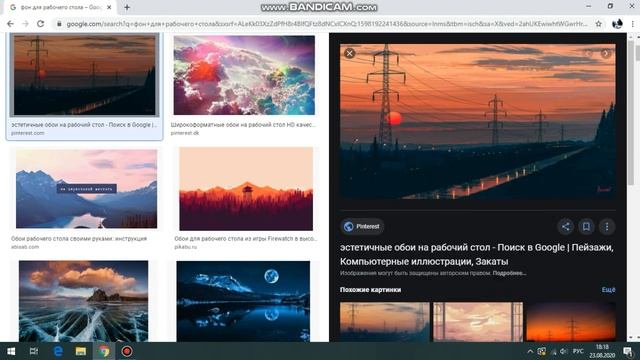
Task: Open the frozen lake ice thumbnail
Action: tap(84, 301)
